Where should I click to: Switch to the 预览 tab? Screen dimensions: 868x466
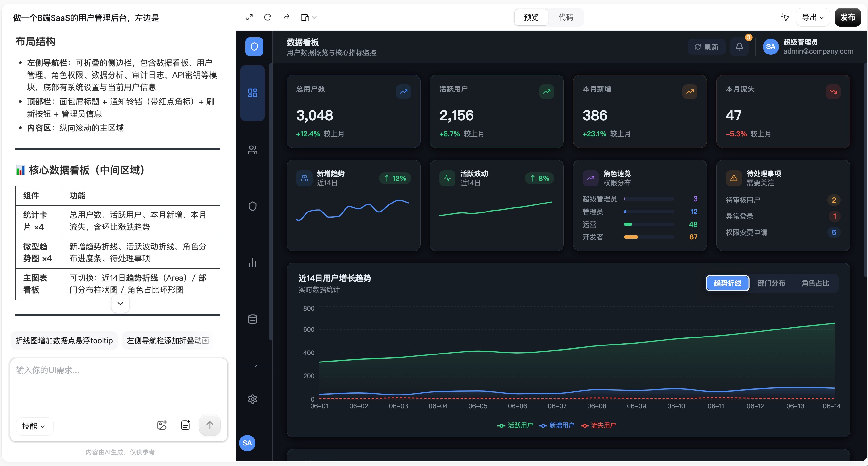[531, 17]
